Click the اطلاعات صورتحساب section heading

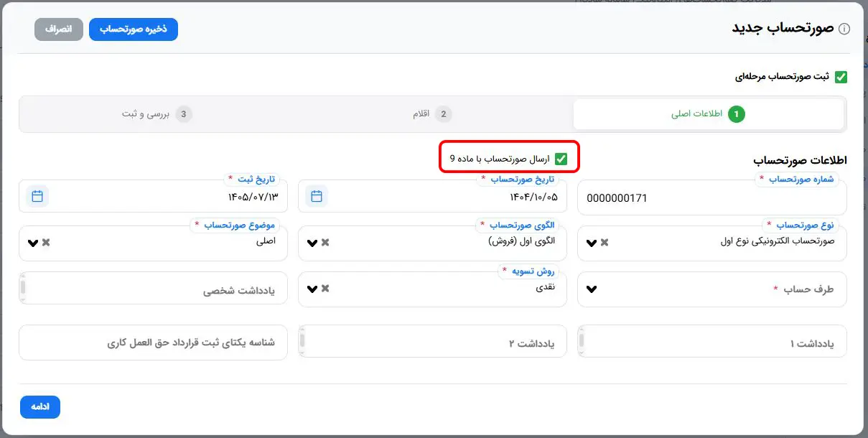point(801,159)
